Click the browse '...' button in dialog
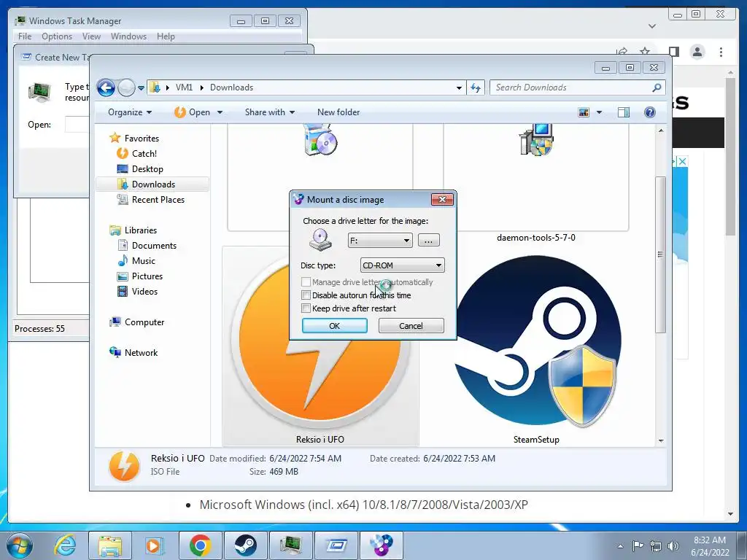747x560 pixels. coord(428,241)
